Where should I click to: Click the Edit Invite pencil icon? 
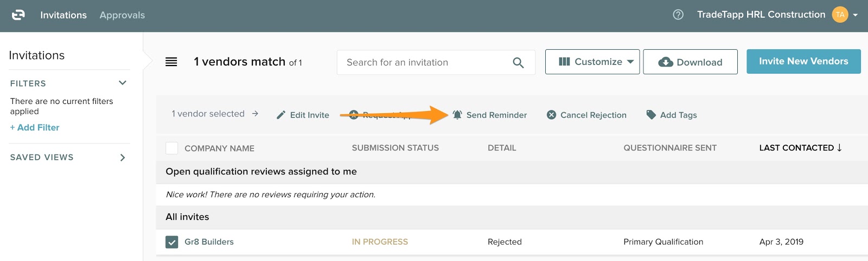(x=281, y=115)
